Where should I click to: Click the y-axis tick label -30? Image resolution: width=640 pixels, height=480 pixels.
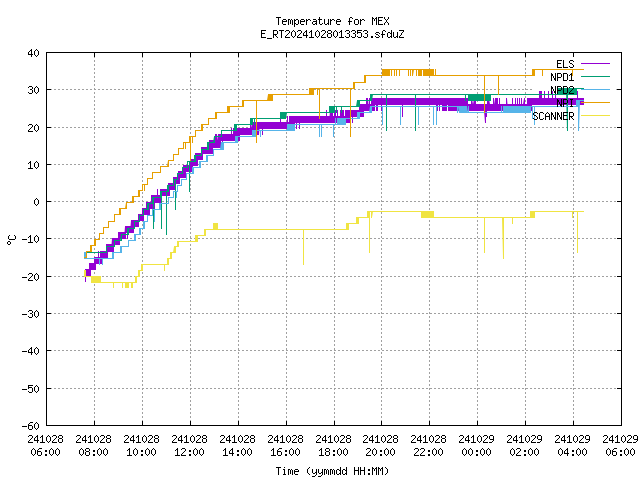point(31,314)
